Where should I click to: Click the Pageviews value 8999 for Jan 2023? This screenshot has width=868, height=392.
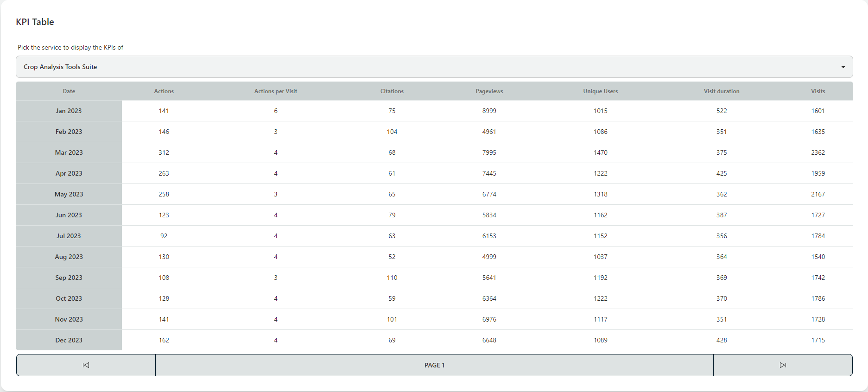(489, 111)
